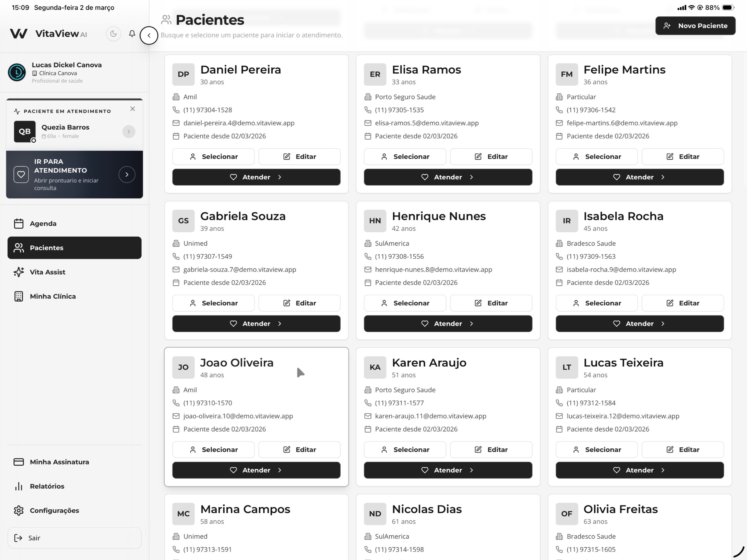Open Relatórios section

coord(74,486)
